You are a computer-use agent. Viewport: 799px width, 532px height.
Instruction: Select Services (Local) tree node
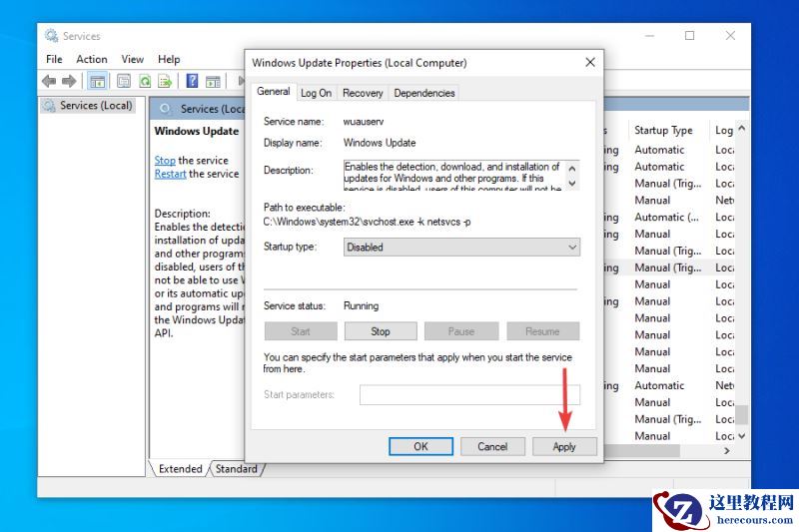pyautogui.click(x=89, y=106)
